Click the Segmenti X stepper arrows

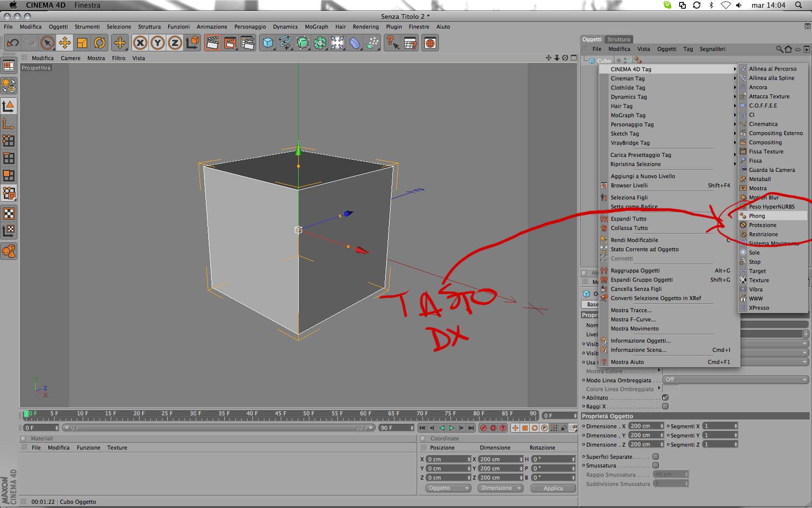point(735,426)
